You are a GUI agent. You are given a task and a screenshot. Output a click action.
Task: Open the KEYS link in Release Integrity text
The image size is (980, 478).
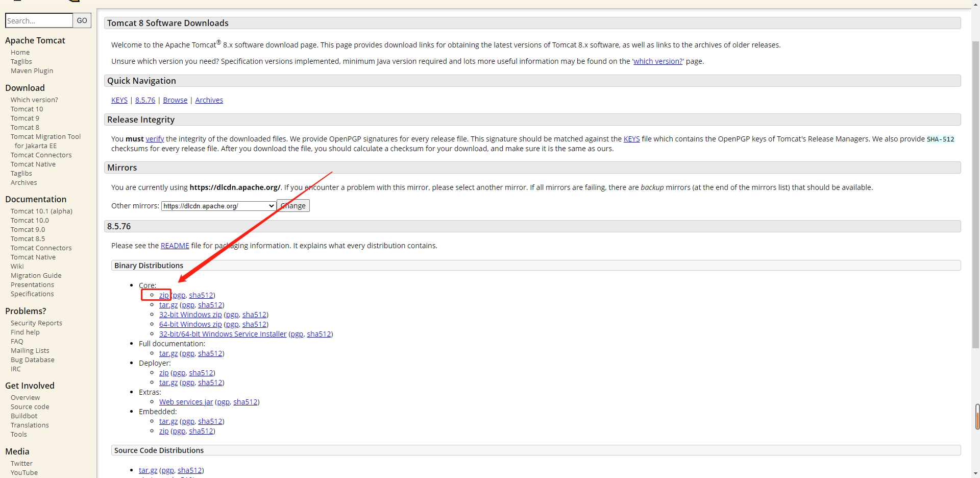[x=631, y=139]
